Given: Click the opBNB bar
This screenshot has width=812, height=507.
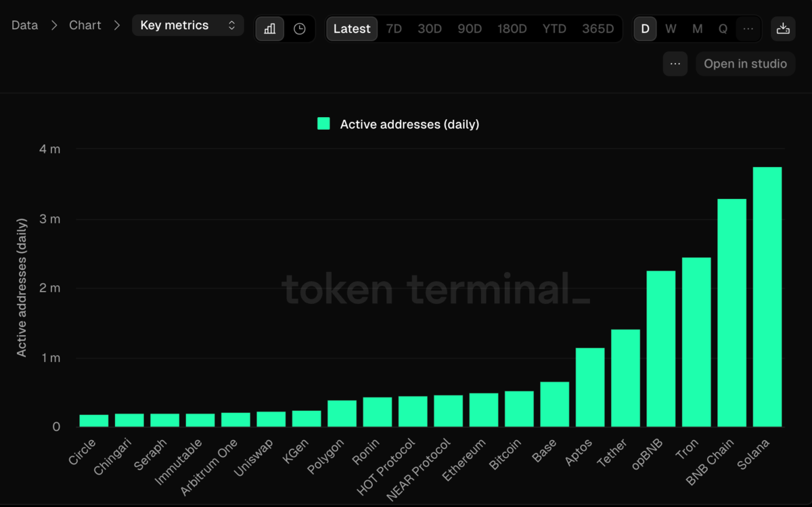Looking at the screenshot, I should coord(661,349).
